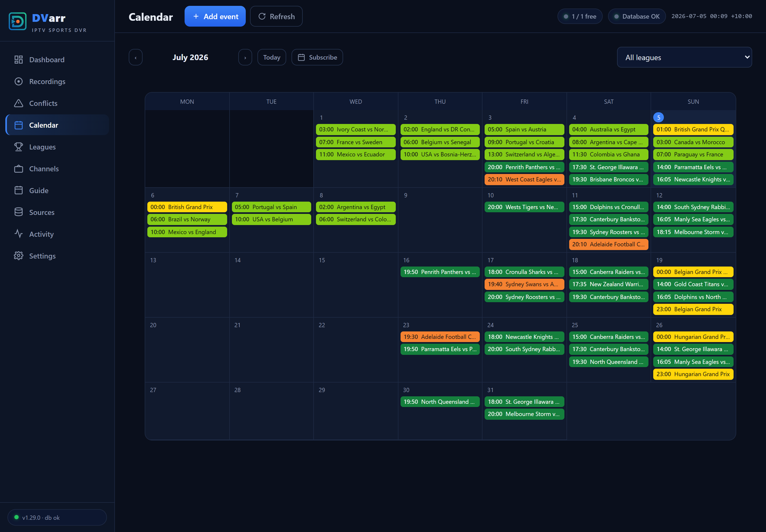Open the Conflicts page label
The height and width of the screenshot is (532, 766).
click(43, 103)
